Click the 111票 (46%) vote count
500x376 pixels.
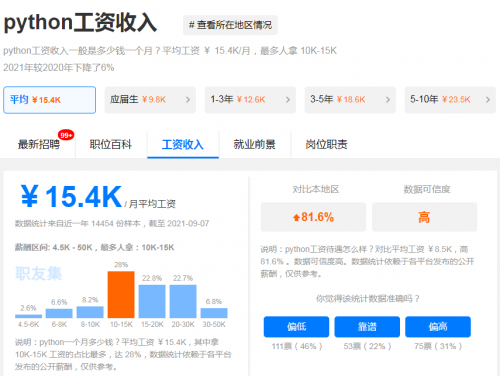click(x=297, y=346)
